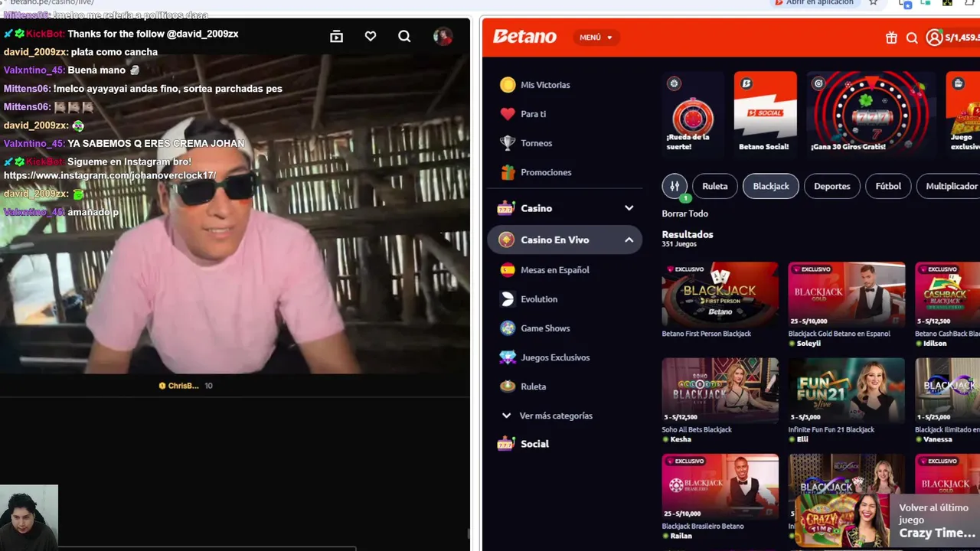Open the clips icon in Kick header
The image size is (980, 551).
pos(336,36)
